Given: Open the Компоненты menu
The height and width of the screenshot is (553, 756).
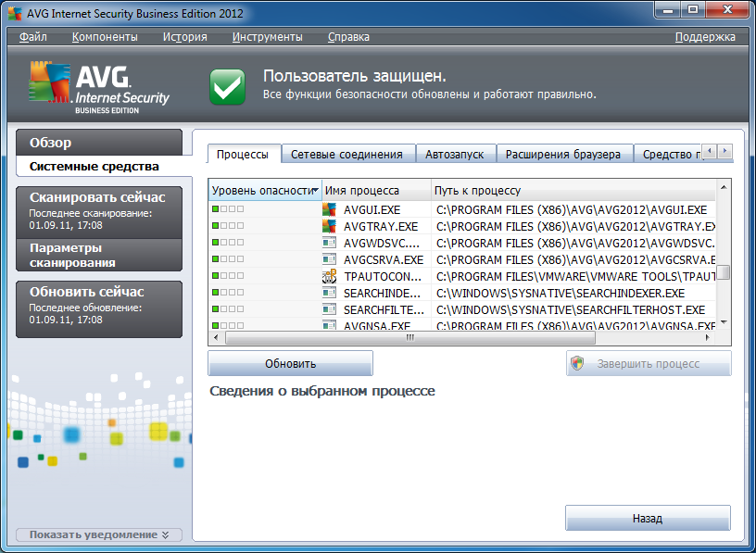Looking at the screenshot, I should click(x=105, y=37).
